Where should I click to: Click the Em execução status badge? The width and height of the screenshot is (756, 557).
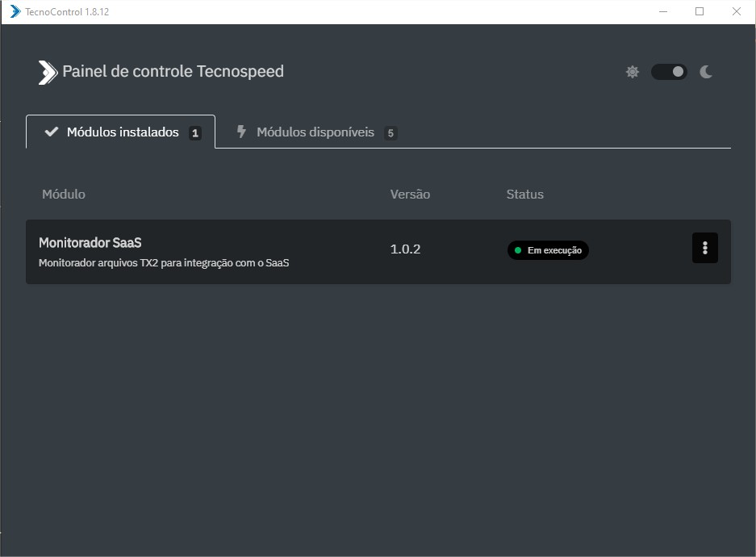tap(548, 250)
